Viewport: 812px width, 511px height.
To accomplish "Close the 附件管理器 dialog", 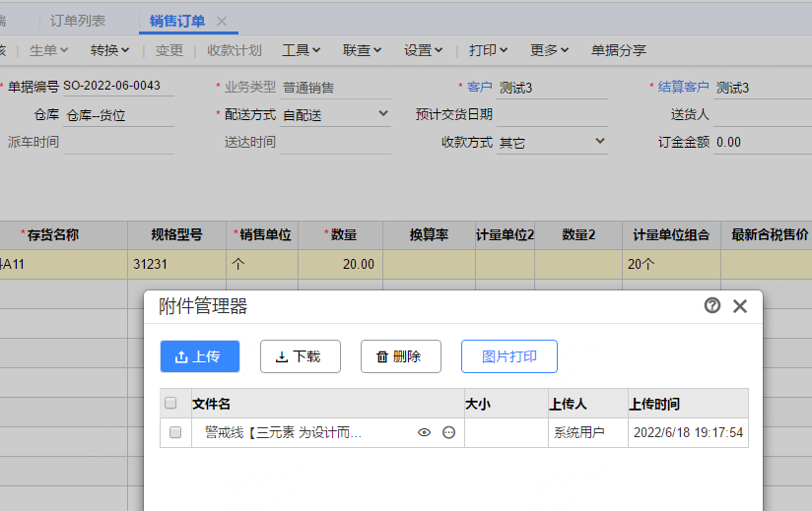I will click(740, 306).
